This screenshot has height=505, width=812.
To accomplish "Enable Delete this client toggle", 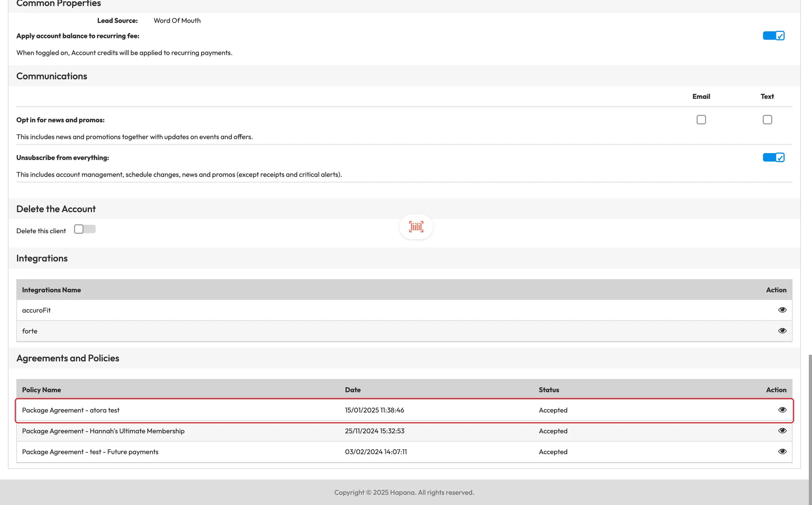I will coord(84,229).
